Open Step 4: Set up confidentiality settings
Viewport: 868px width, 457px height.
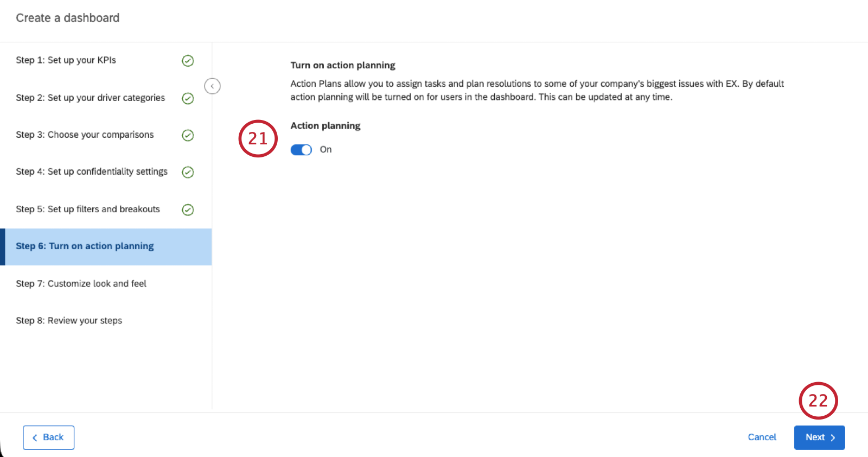(x=106, y=172)
